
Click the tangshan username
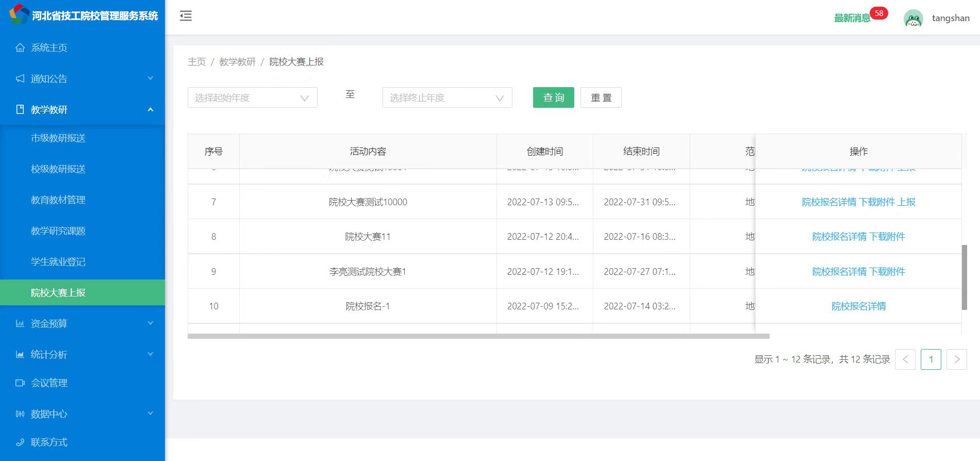click(951, 18)
